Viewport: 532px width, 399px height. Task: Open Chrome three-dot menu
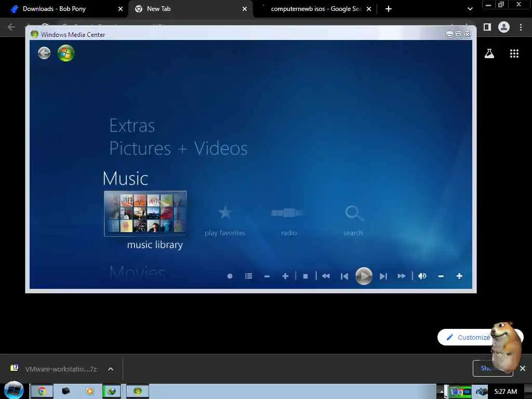[521, 27]
